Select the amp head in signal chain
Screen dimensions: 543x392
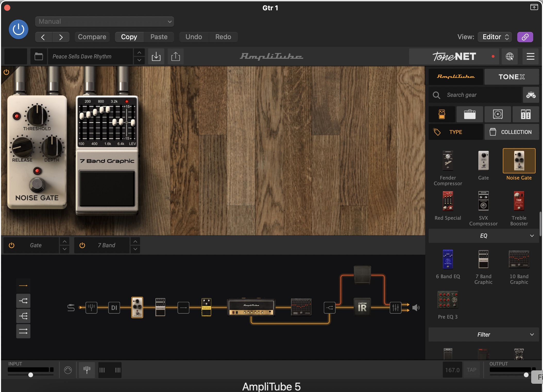[x=251, y=307]
